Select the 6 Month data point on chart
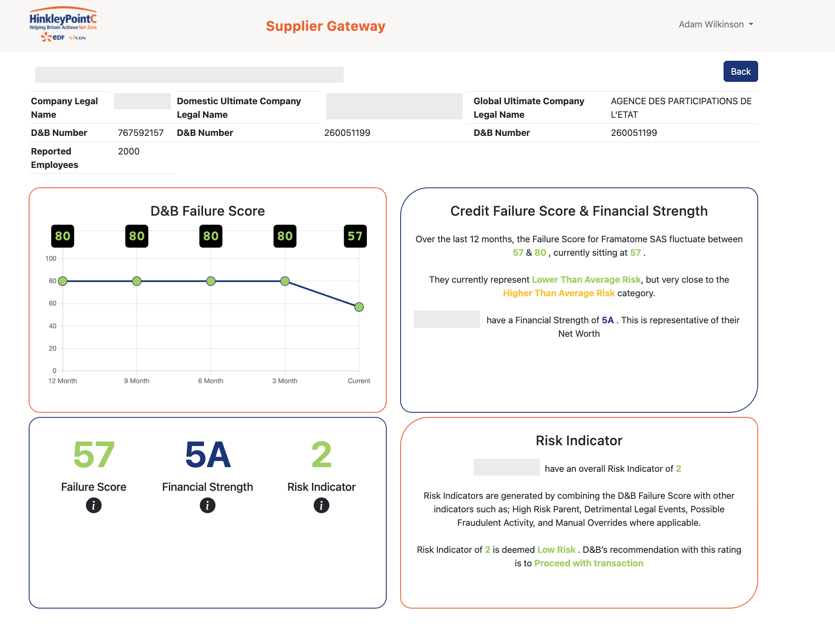835x644 pixels. pos(211,281)
